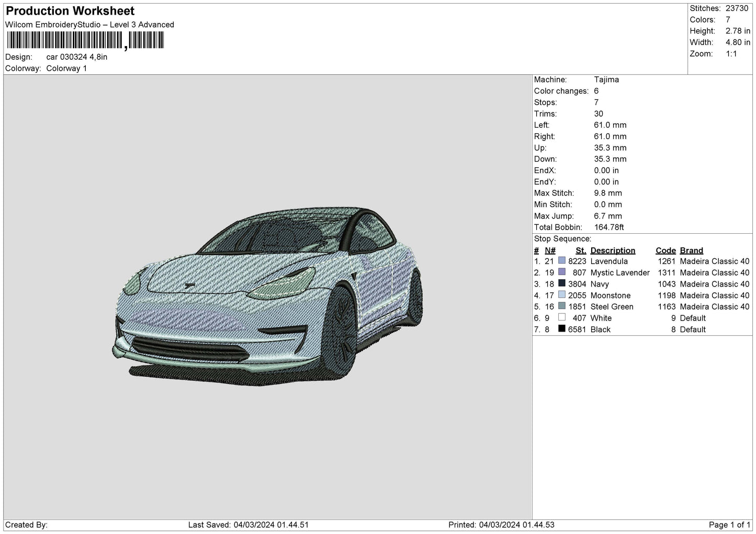Viewport: 756px width, 534px height.
Task: Click the Colors value '7' in header
Action: point(728,20)
